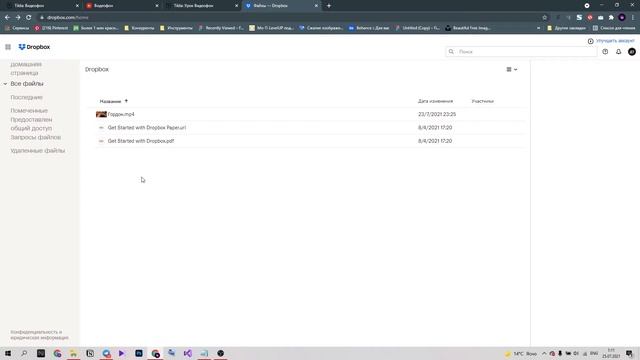Collapse the Все файлы section chevron
This screenshot has width=640, height=360.
5,84
